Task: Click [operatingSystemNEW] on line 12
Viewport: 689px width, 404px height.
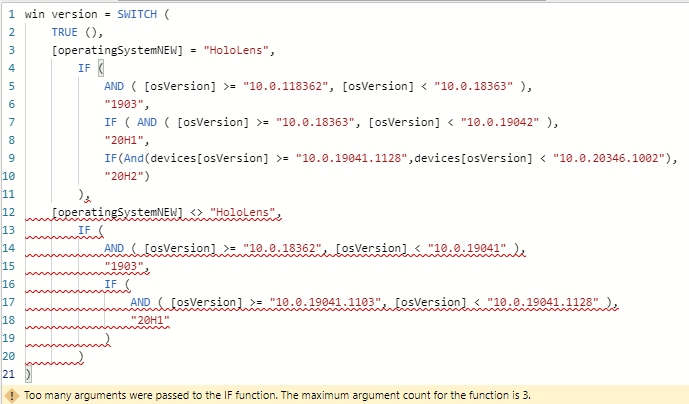Action: pos(117,213)
